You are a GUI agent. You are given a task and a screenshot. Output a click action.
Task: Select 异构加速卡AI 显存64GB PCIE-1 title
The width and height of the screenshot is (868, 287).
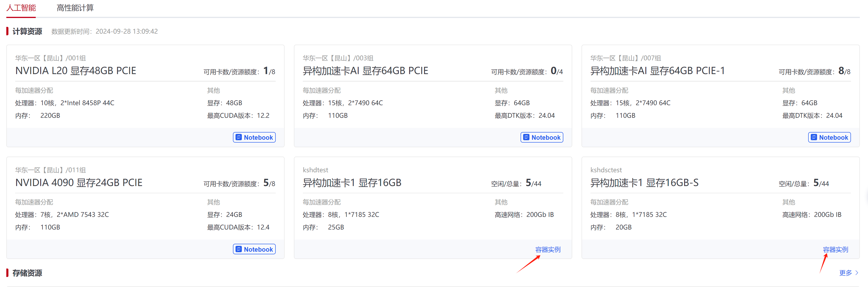pos(657,70)
